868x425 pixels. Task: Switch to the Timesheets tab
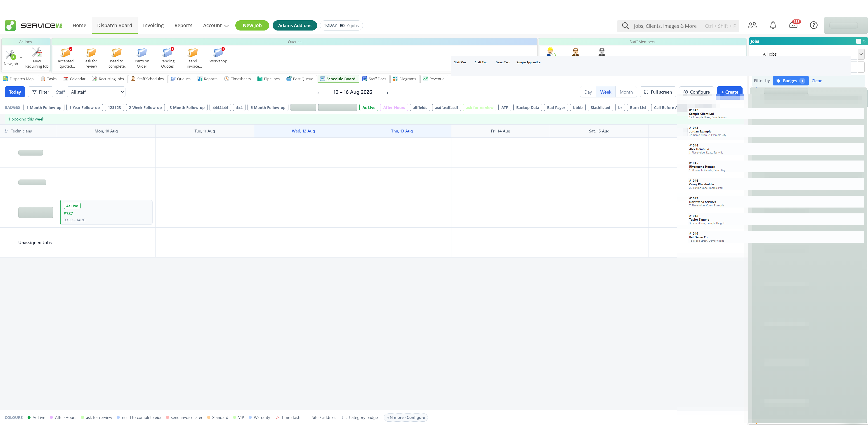pyautogui.click(x=238, y=79)
